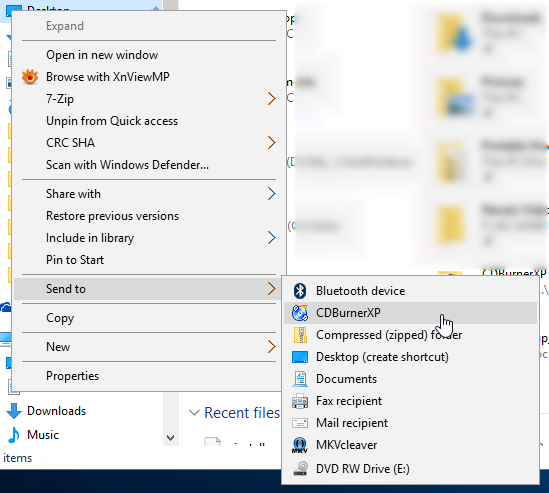Expand the 7-Zip submenu arrow
The image size is (549, 493).
tap(272, 99)
